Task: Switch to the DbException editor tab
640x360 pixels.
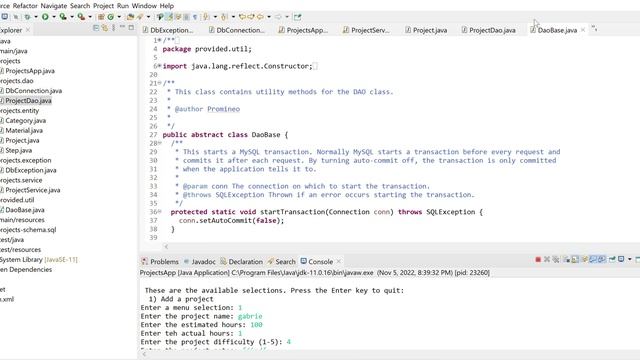Action: (168, 30)
